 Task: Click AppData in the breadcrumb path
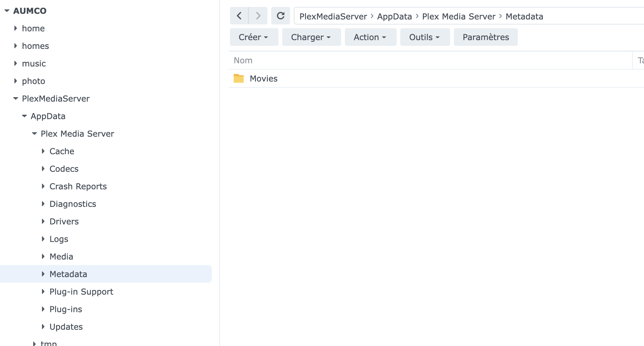pyautogui.click(x=394, y=16)
